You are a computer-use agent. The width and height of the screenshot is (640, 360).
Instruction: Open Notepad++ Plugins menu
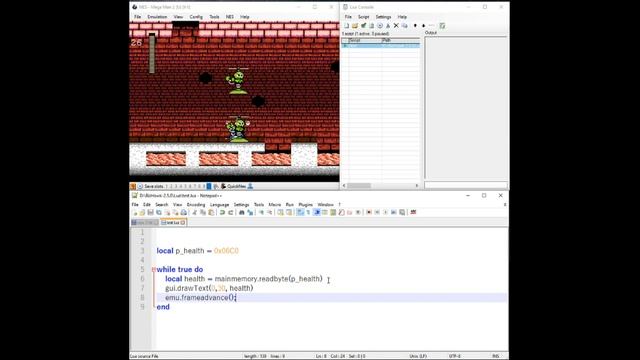(x=305, y=204)
